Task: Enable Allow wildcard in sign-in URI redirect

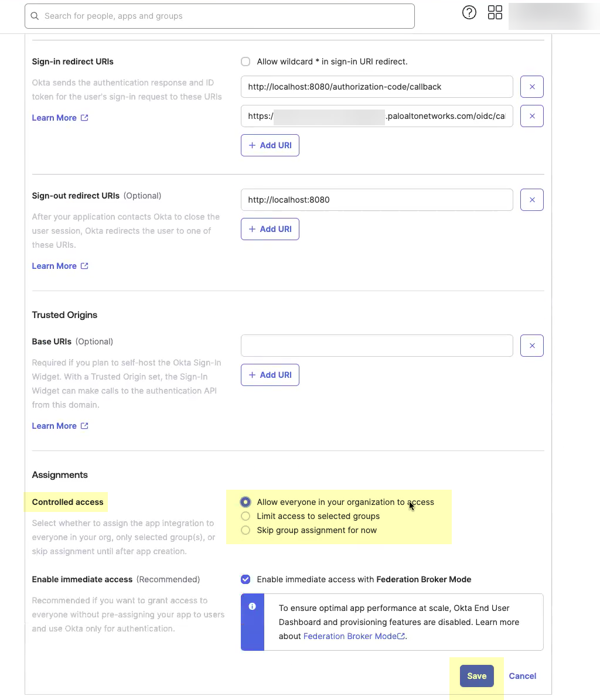Action: point(246,62)
